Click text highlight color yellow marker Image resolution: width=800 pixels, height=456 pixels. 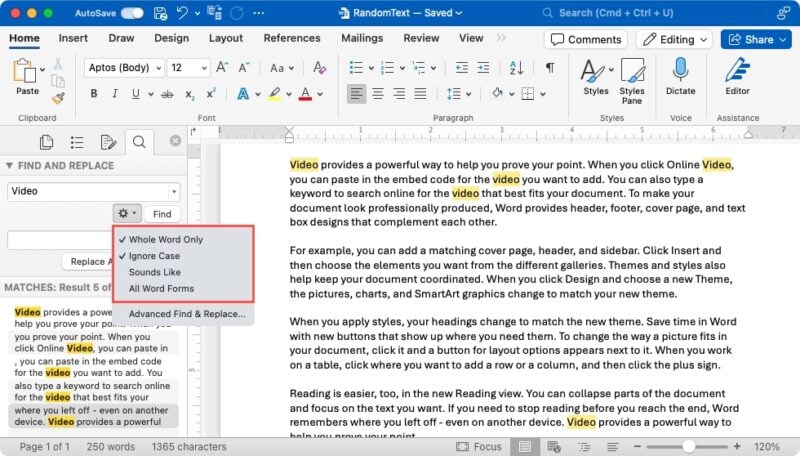274,94
